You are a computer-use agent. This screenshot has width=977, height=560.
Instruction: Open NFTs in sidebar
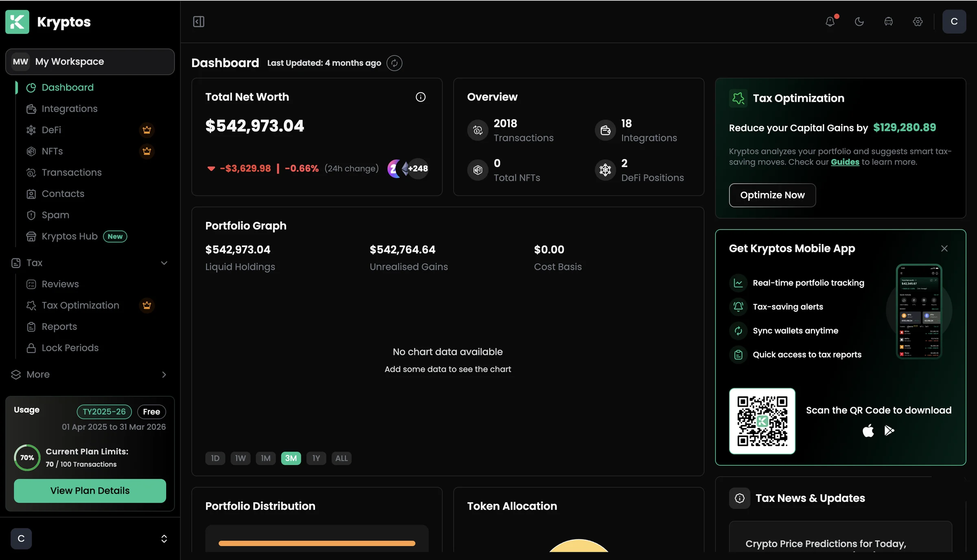pyautogui.click(x=52, y=151)
